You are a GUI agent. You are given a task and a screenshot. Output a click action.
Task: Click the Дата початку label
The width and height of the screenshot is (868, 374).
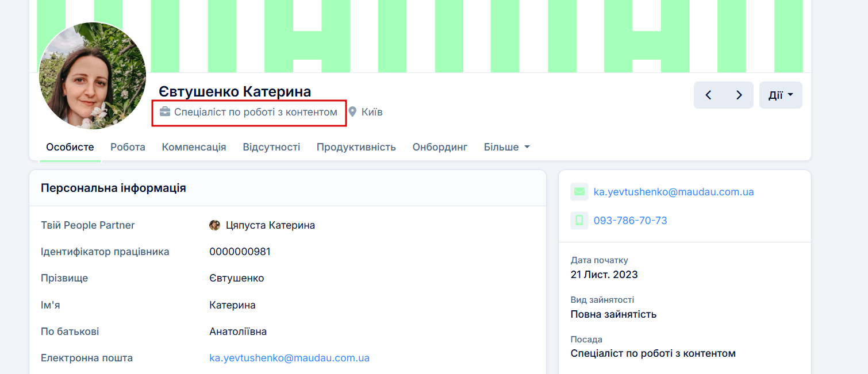tap(600, 260)
